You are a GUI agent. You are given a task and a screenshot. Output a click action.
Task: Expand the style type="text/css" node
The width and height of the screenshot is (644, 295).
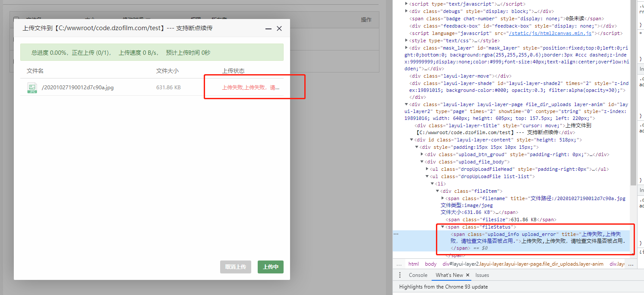click(x=406, y=41)
